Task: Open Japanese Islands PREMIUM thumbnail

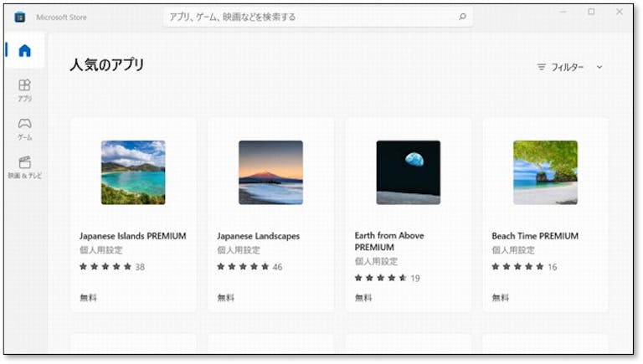Action: click(133, 172)
